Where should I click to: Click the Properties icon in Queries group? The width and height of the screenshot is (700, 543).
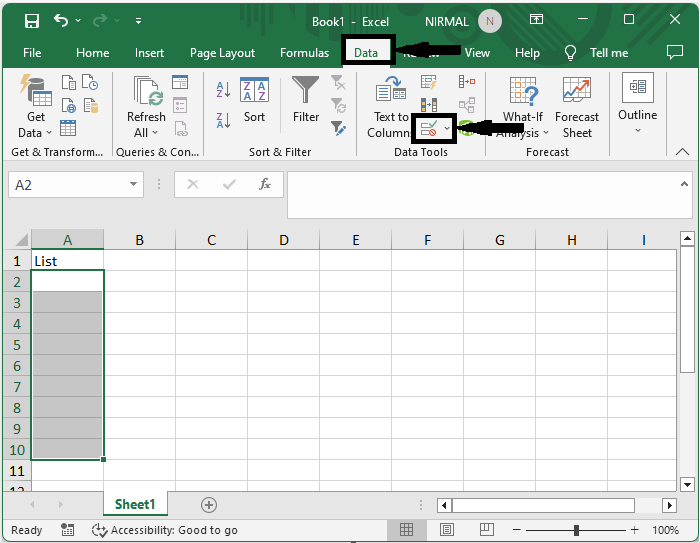tap(180, 105)
